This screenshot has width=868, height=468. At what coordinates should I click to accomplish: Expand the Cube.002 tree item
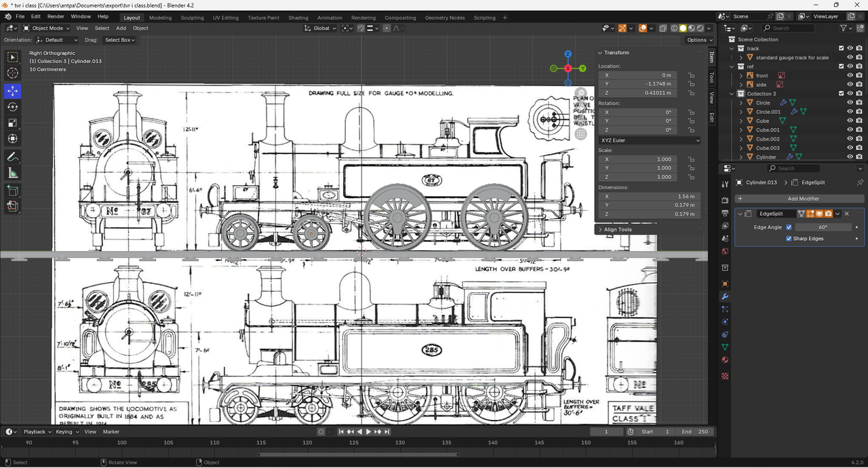coord(742,139)
